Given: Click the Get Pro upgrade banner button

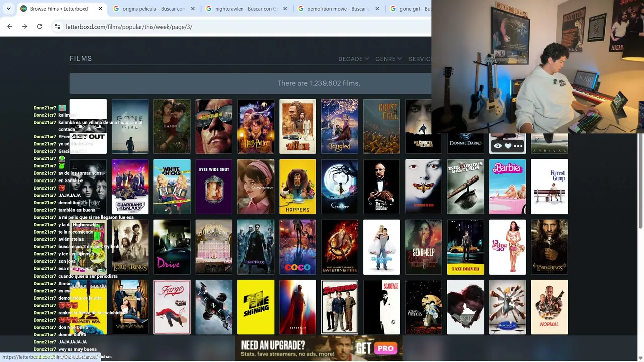Looking at the screenshot, I should [x=377, y=348].
